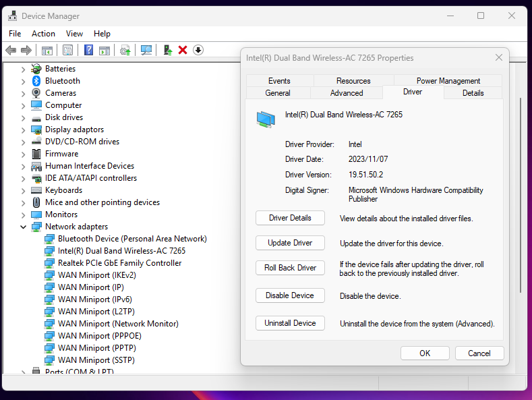Click the Device Manager vertical scrollbar
Image resolution: width=532 pixels, height=400 pixels.
coord(520,195)
